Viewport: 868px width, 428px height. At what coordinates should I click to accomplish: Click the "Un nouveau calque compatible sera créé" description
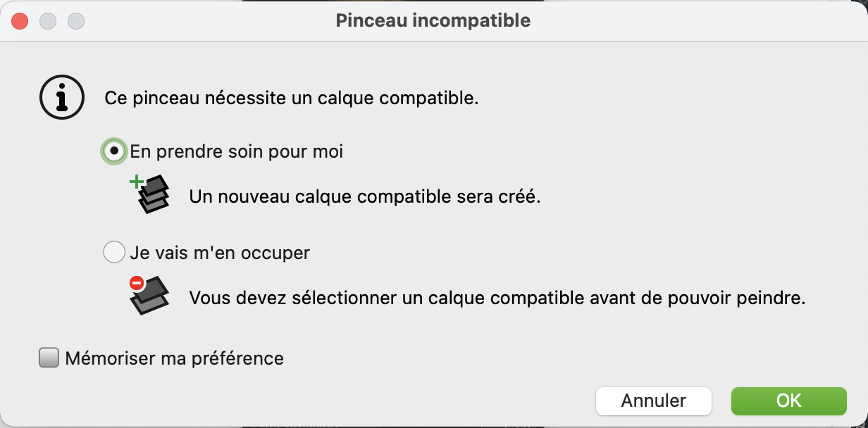[365, 197]
